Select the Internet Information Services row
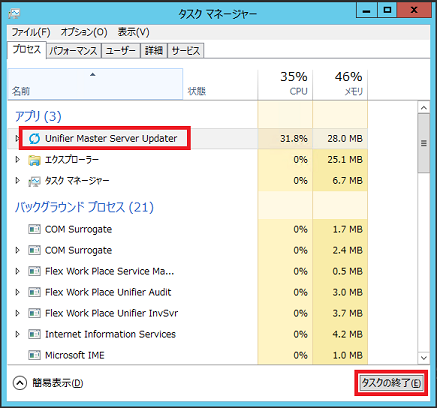Viewport: 437px width, 408px height. click(188, 334)
